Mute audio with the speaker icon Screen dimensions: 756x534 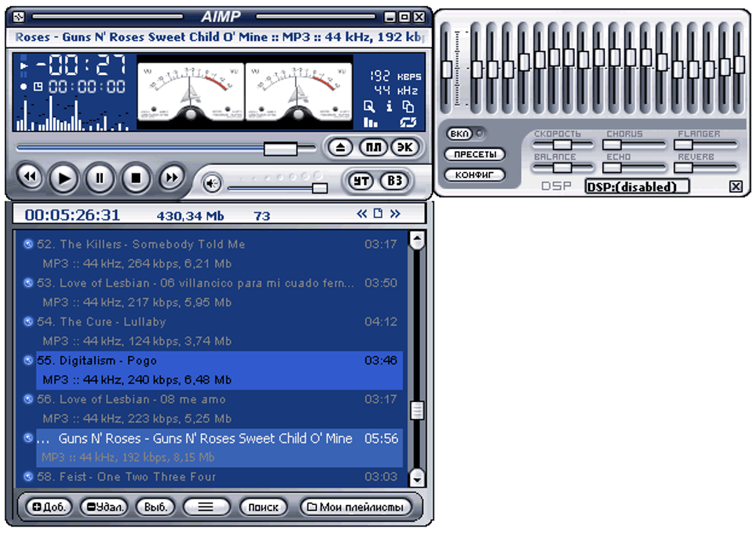coord(212,183)
